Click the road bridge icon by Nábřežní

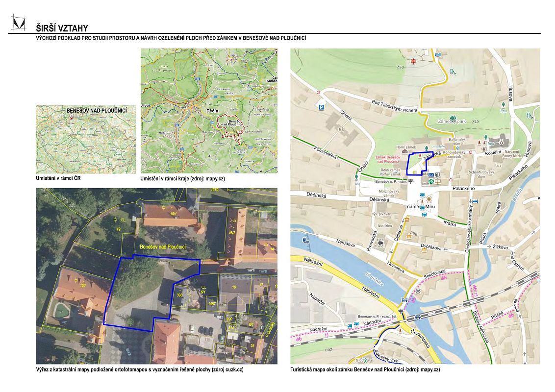pyautogui.click(x=404, y=300)
